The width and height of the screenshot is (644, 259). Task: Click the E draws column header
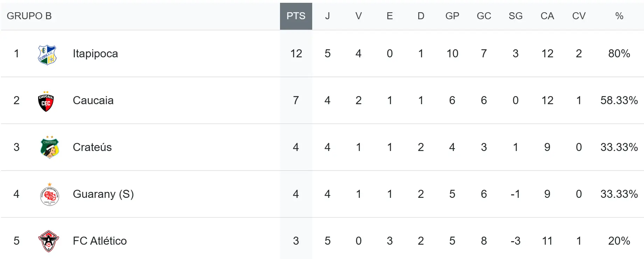click(390, 16)
